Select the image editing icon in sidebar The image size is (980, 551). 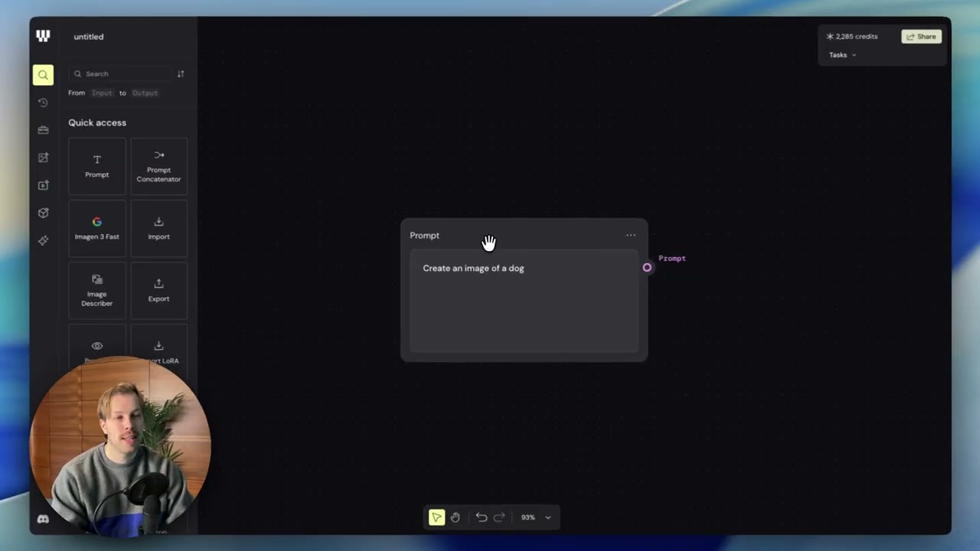(x=43, y=158)
